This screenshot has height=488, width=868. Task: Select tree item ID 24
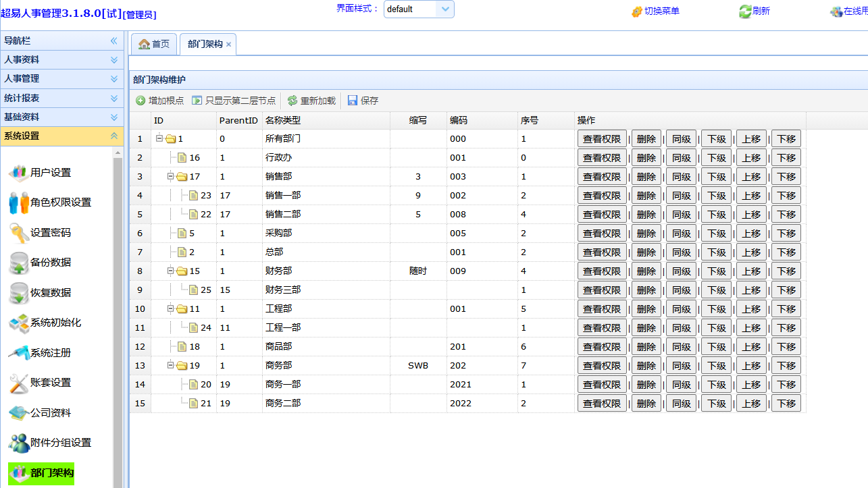(206, 328)
